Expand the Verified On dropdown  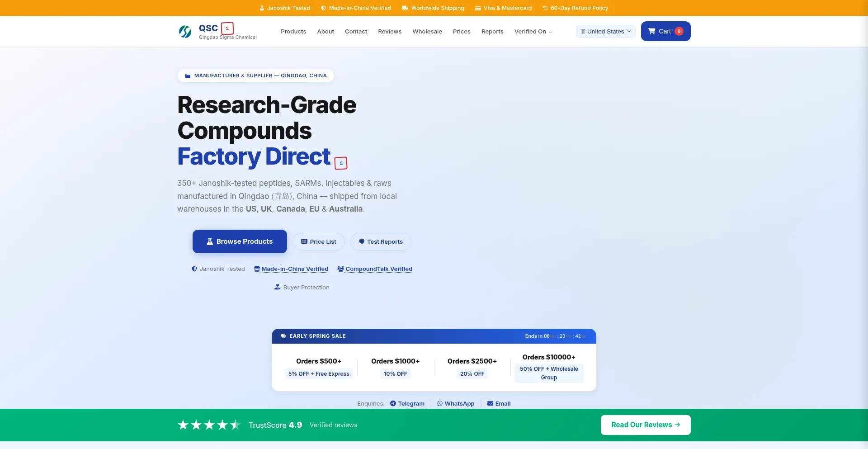pos(533,31)
